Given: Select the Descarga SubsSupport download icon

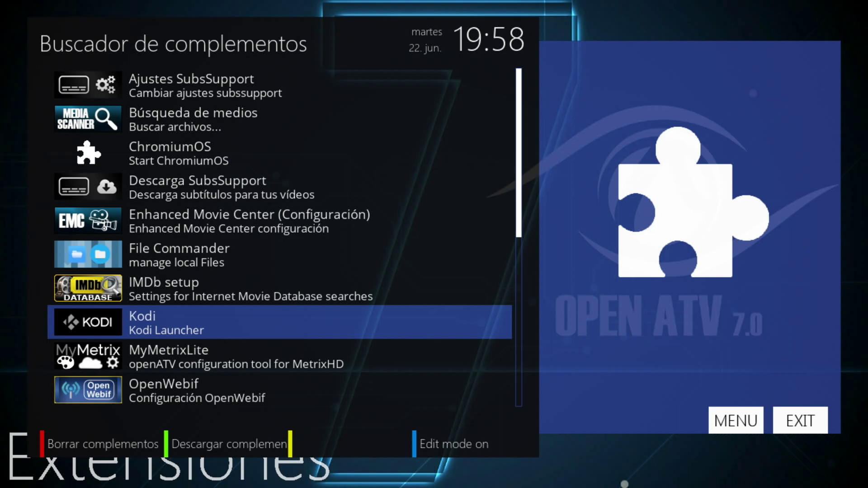Looking at the screenshot, I should pos(88,187).
